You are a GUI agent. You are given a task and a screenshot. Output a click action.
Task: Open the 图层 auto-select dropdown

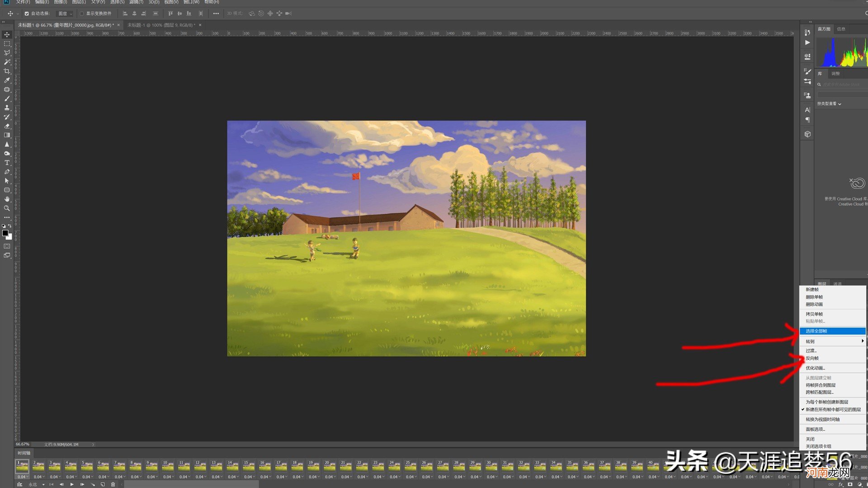tap(65, 14)
